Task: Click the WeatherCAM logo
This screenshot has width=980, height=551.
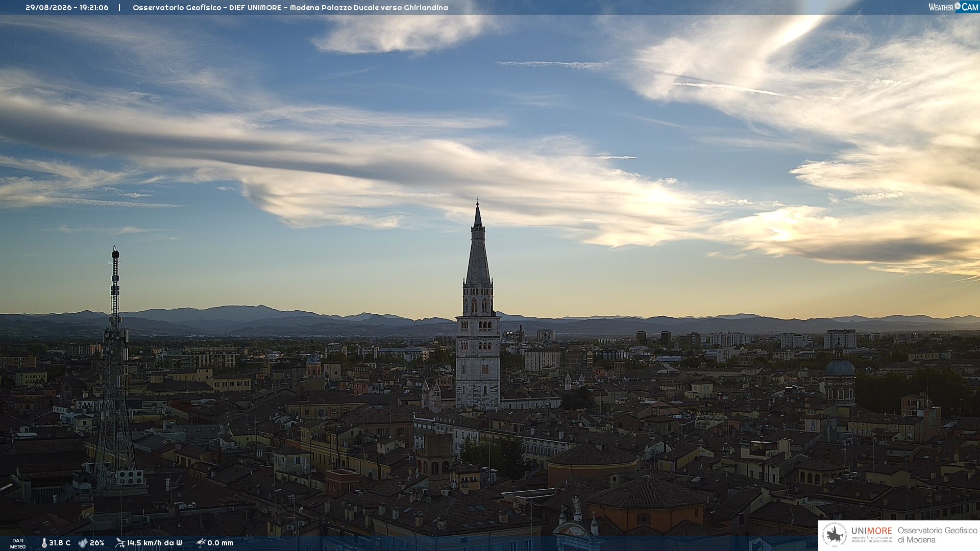Action: click(953, 7)
